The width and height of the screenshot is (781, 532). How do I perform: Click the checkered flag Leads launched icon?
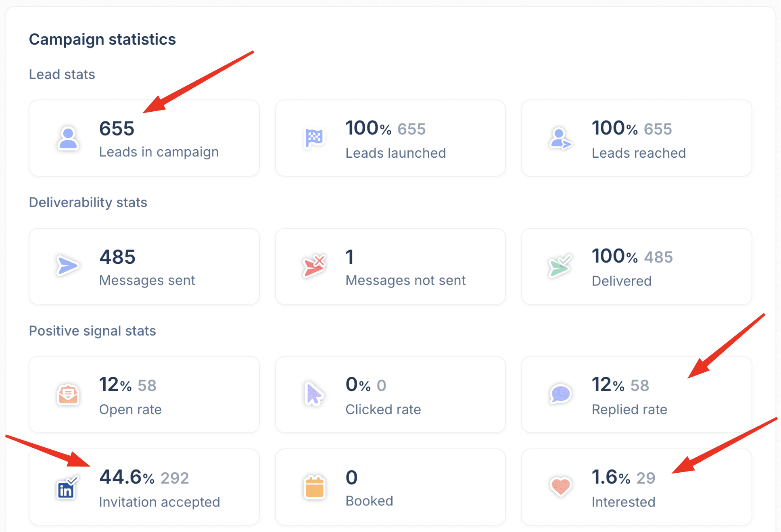tap(314, 138)
